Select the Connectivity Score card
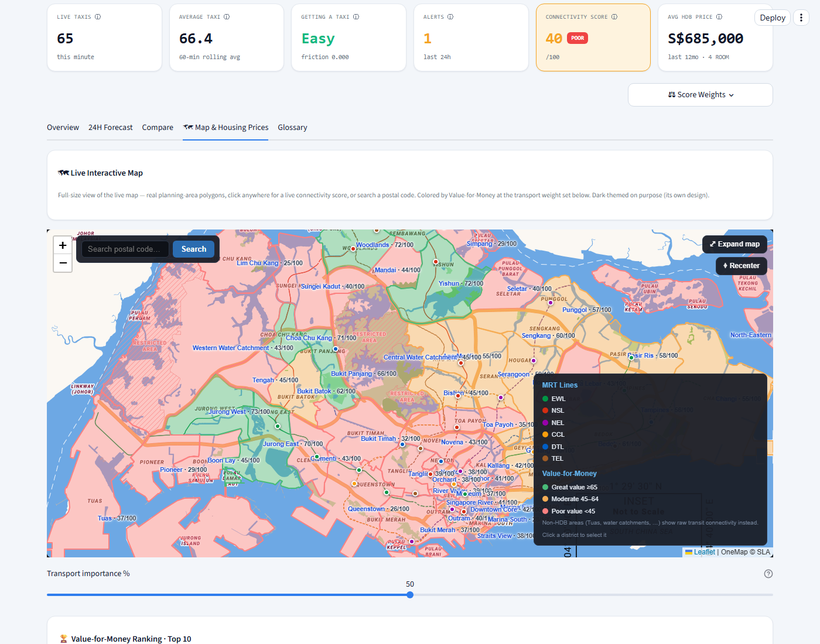The image size is (820, 644). [593, 37]
